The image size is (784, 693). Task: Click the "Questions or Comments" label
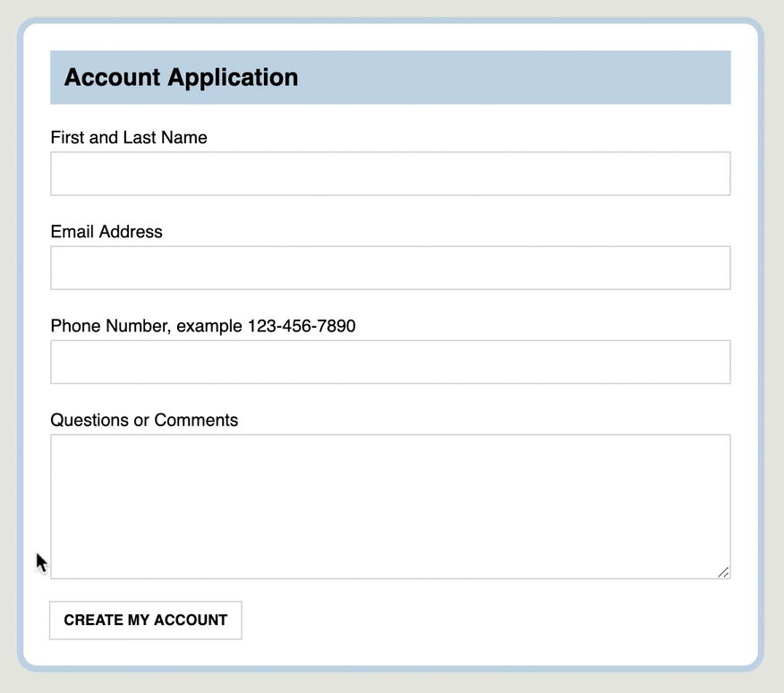pyautogui.click(x=144, y=420)
